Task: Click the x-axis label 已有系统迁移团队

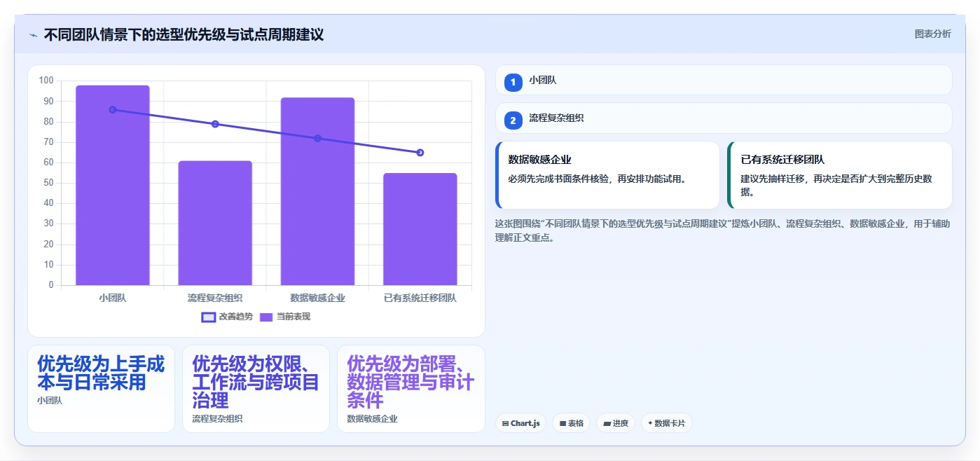Action: coord(420,298)
